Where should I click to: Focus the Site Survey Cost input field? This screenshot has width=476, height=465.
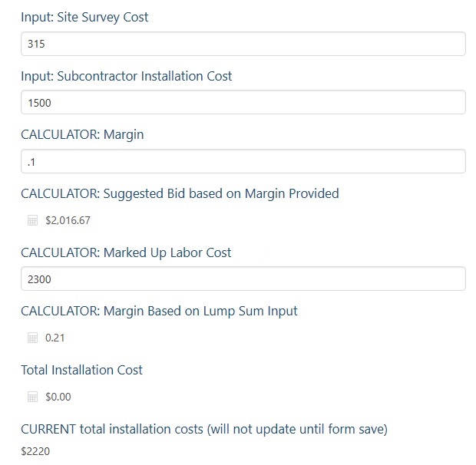point(243,44)
